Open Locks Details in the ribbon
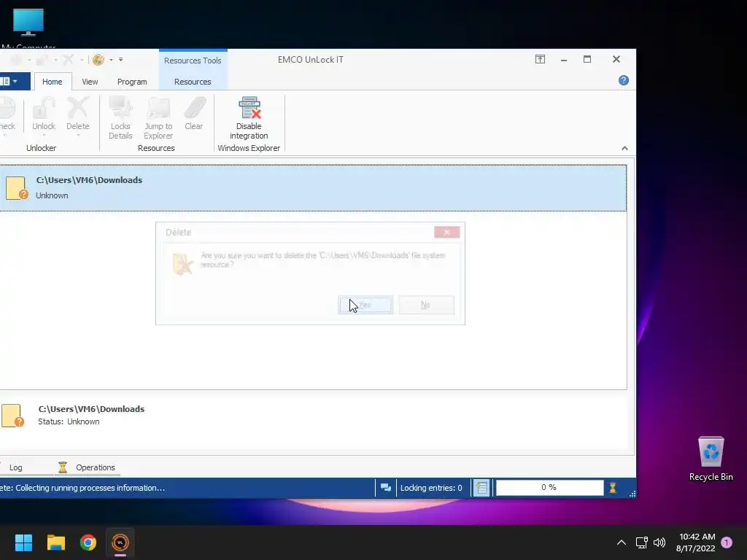 [x=120, y=117]
